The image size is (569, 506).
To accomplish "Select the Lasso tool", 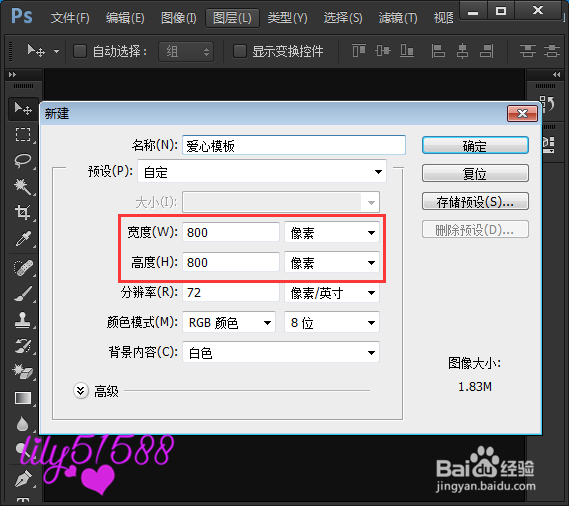I will (x=22, y=160).
